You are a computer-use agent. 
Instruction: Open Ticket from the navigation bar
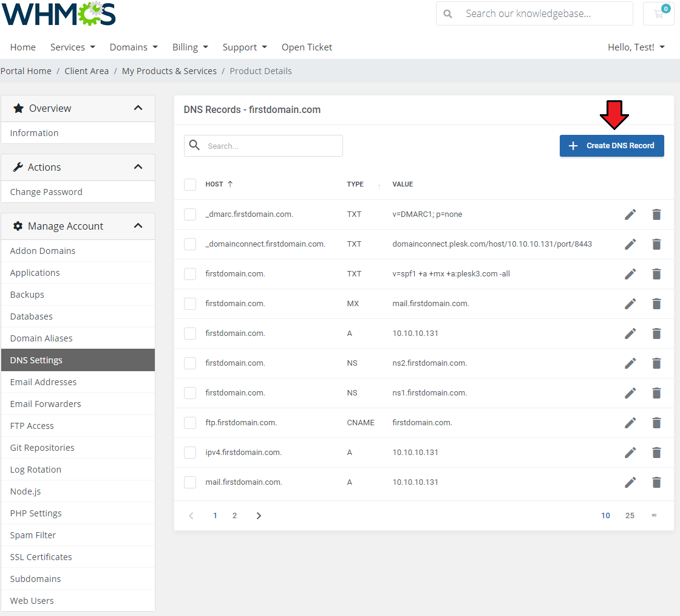(307, 47)
